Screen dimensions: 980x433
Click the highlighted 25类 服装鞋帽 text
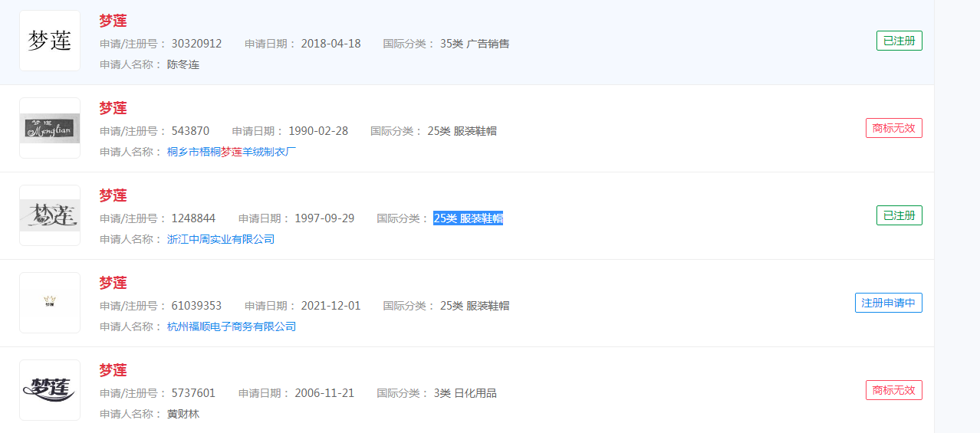click(x=468, y=218)
